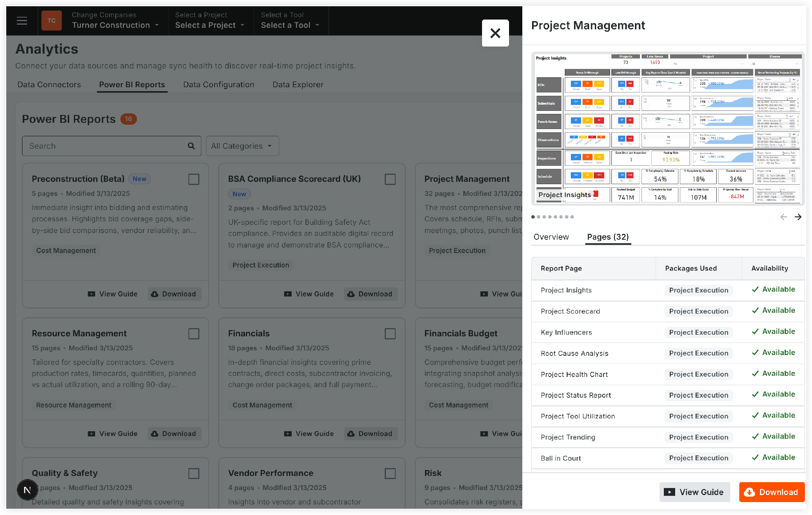Click cloud icon on Preconstruction Download
The height and width of the screenshot is (515, 812).
coord(155,294)
